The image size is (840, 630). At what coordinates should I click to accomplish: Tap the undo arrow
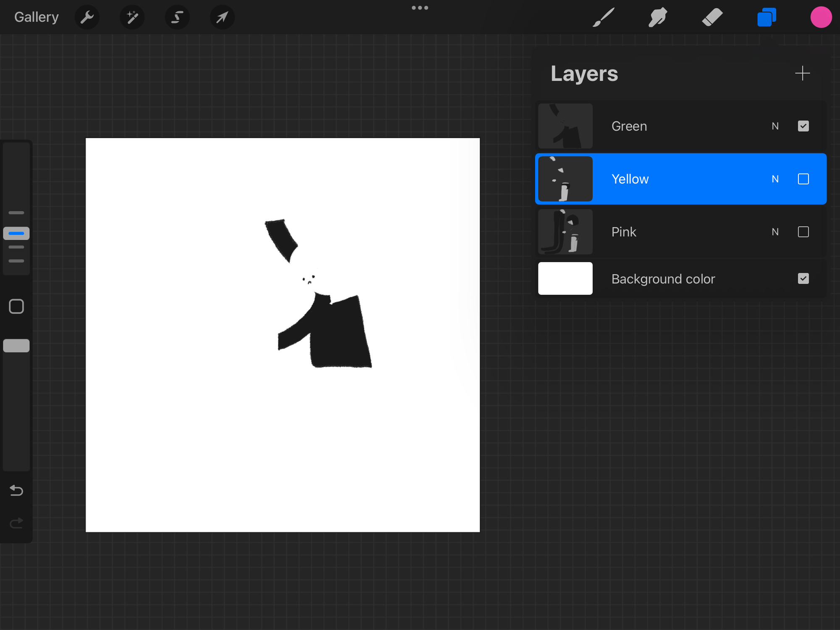[x=16, y=490]
